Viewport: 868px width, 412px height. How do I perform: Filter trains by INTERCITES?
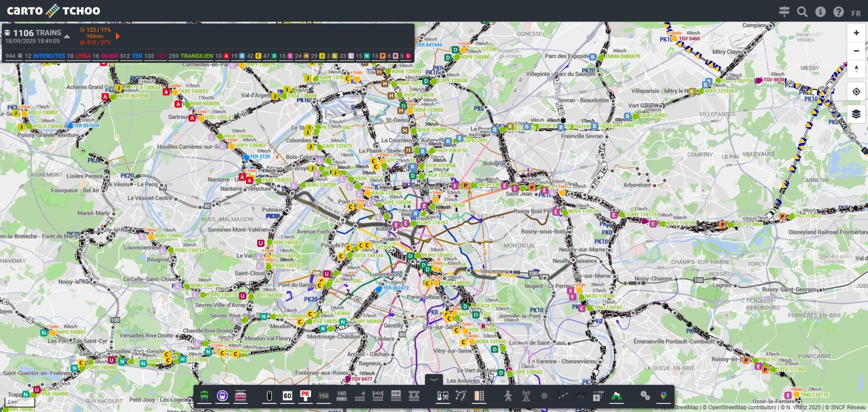[x=49, y=56]
